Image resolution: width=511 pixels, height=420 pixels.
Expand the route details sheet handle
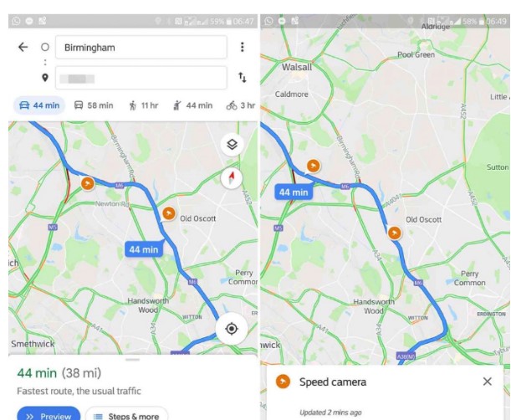pos(132,360)
